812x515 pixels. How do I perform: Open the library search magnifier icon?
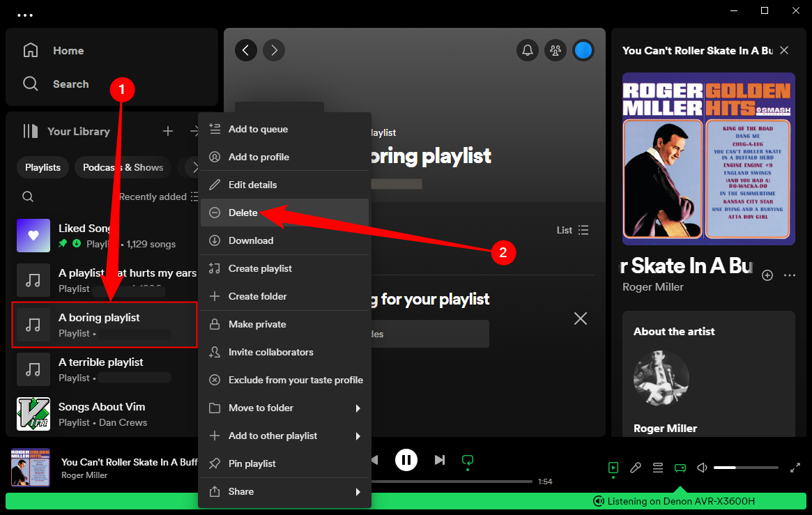pos(28,197)
